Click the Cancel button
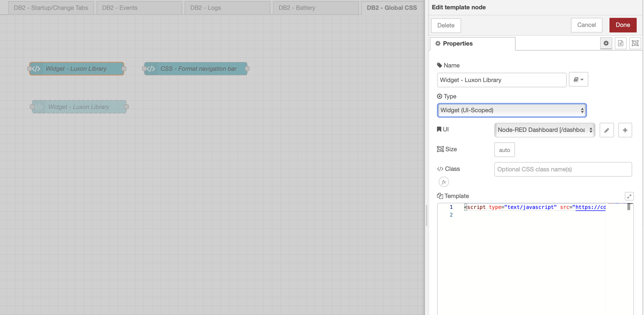Viewport: 644px width, 315px height. click(586, 25)
